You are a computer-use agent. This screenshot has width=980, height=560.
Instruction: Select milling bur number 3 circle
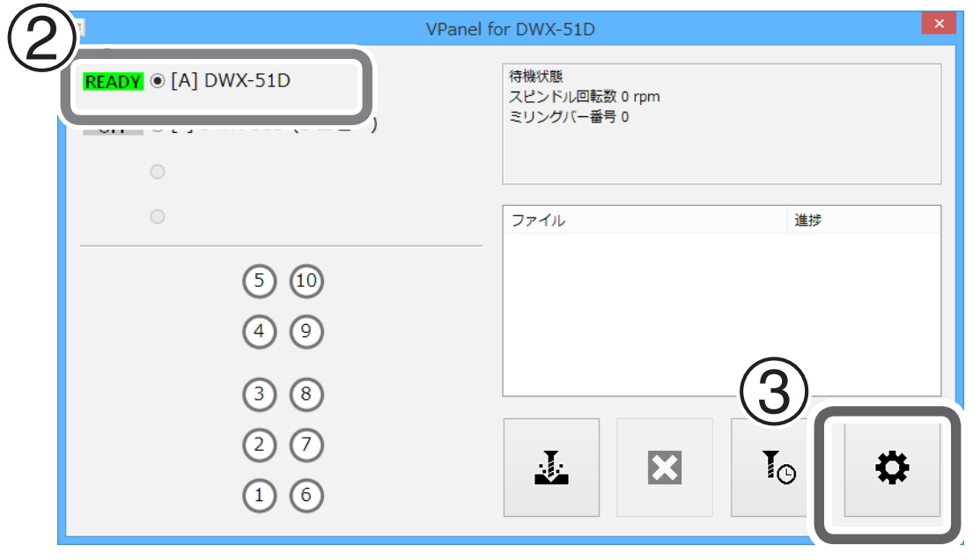point(260,394)
